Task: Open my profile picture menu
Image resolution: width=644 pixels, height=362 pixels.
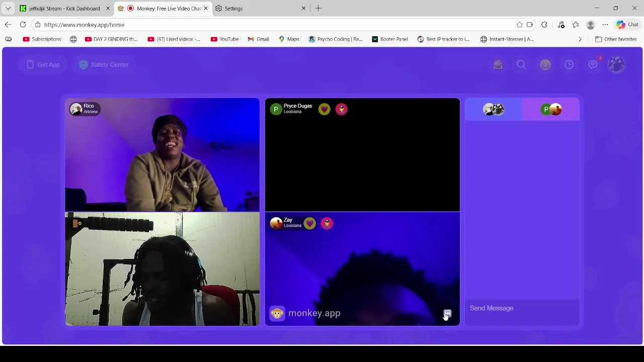Action: [x=616, y=64]
